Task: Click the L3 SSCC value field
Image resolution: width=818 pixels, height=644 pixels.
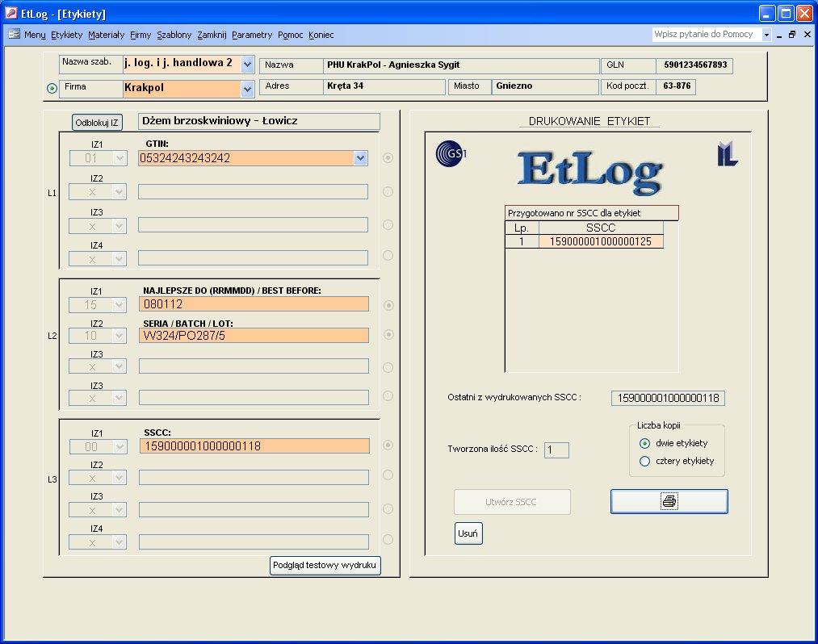Action: [254, 446]
